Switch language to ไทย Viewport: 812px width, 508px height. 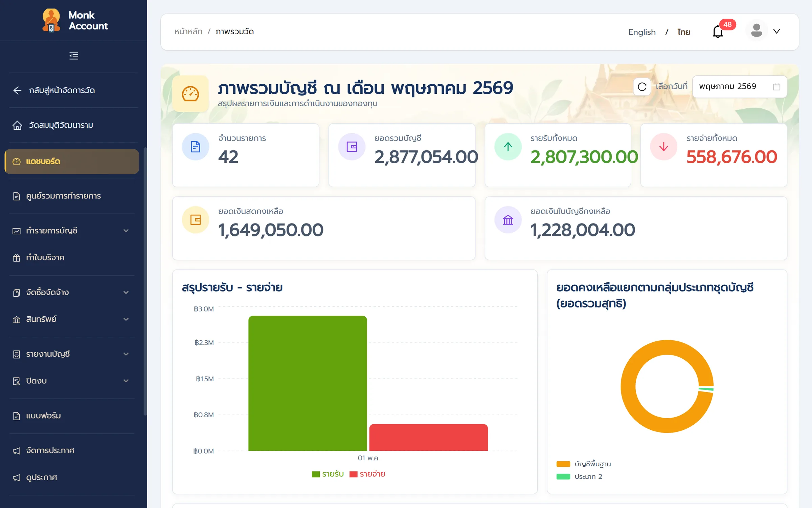[684, 32]
